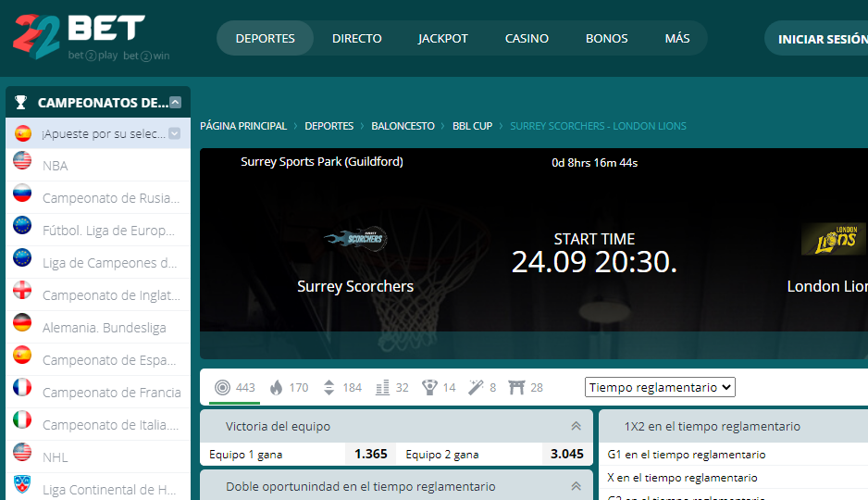
Task: Open the BONOS menu
Action: (x=607, y=38)
